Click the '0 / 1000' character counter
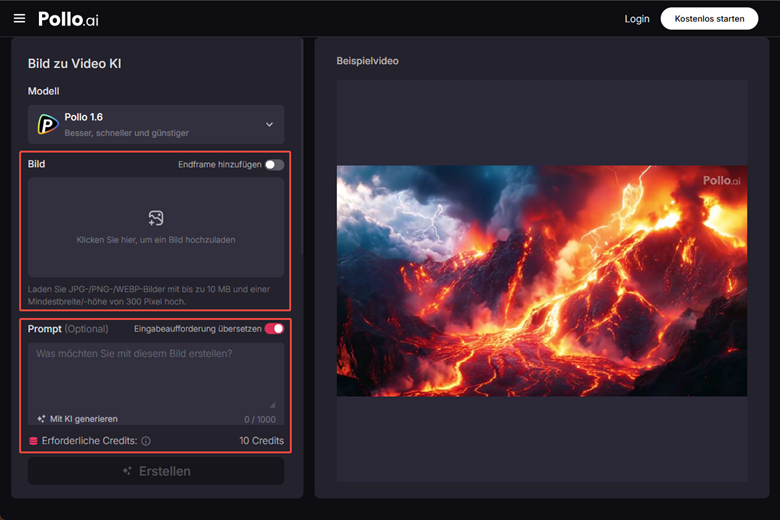The image size is (780, 520). click(x=260, y=419)
